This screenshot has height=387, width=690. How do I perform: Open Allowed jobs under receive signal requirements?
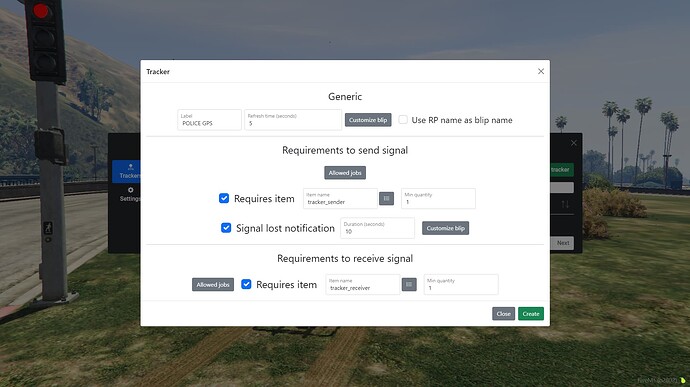[x=213, y=284]
